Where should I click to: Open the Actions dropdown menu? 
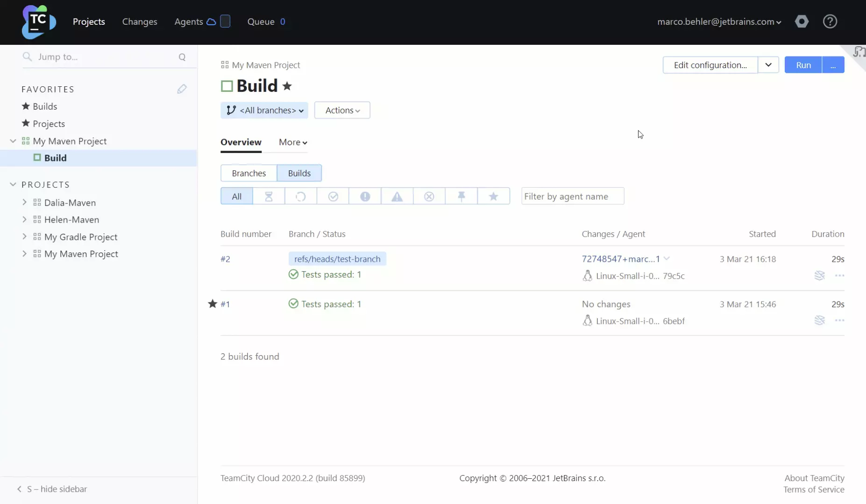(x=342, y=111)
